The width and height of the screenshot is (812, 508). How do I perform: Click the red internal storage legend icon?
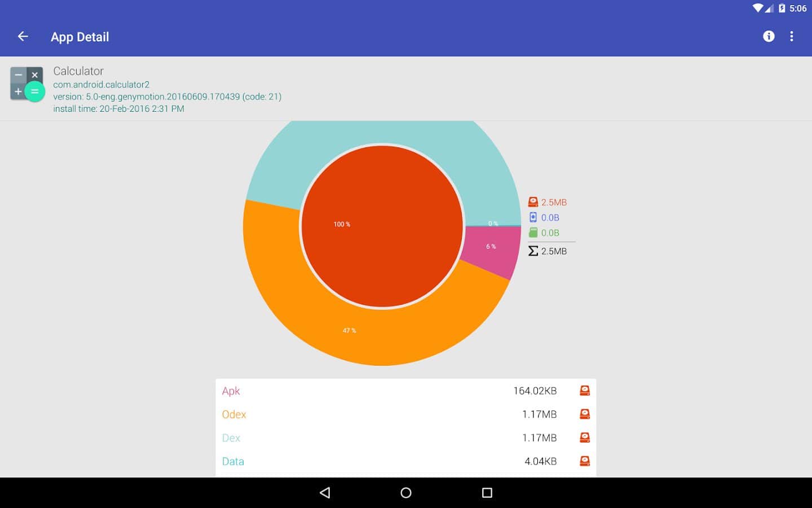[533, 202]
